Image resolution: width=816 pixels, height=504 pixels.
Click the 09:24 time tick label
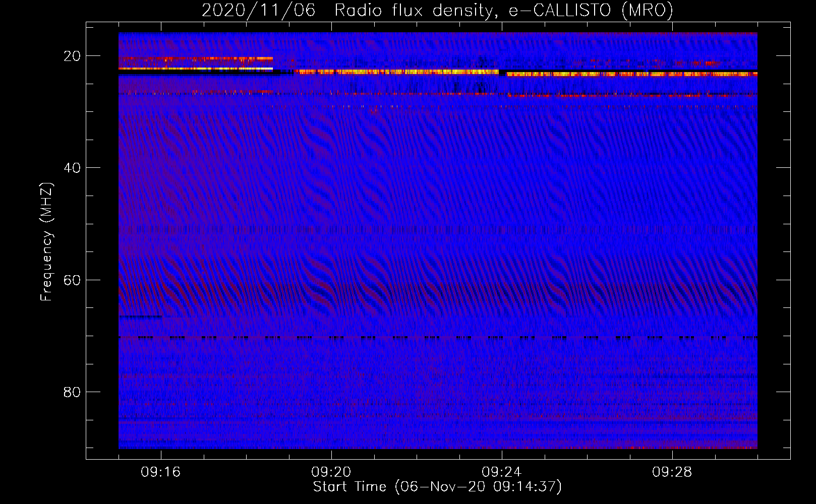502,472
